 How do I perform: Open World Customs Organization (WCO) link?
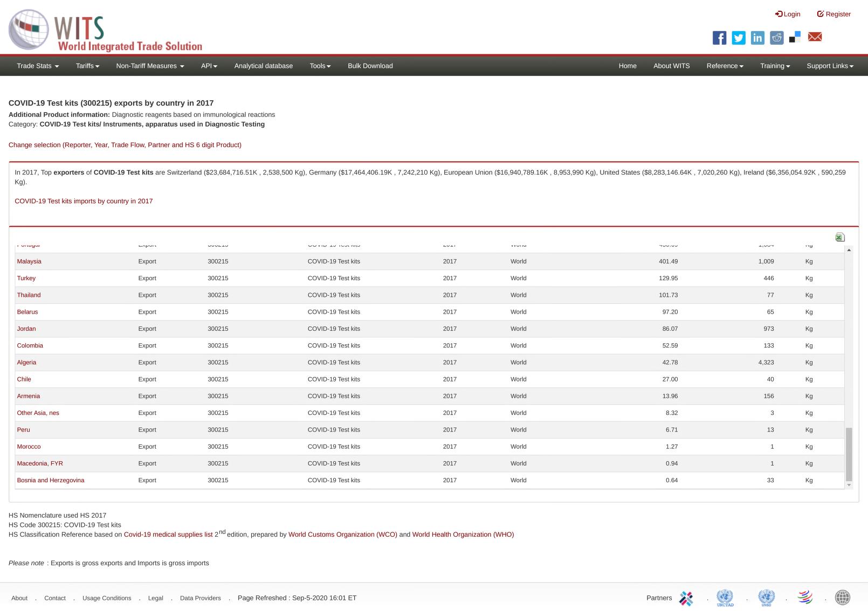[x=343, y=534]
